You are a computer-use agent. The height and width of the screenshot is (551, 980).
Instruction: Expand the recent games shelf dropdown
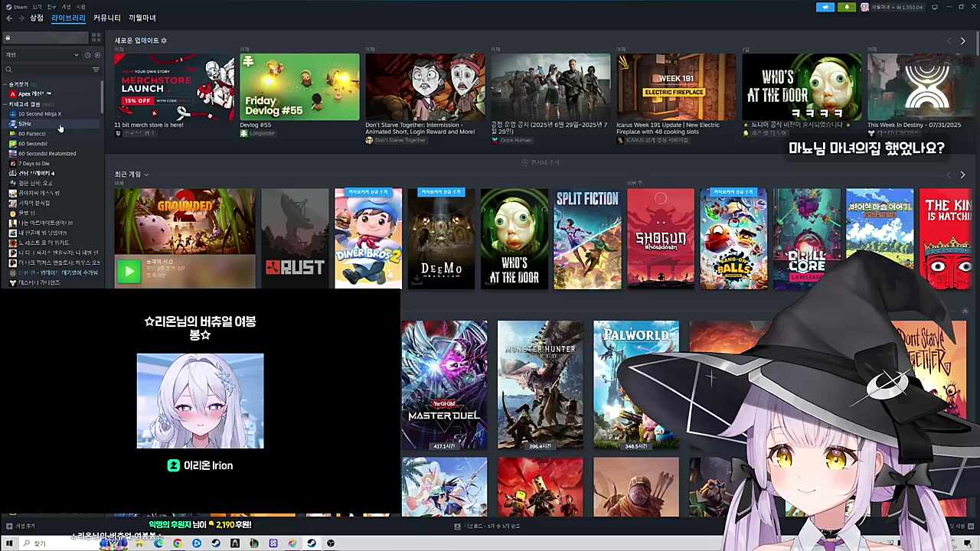pos(146,174)
